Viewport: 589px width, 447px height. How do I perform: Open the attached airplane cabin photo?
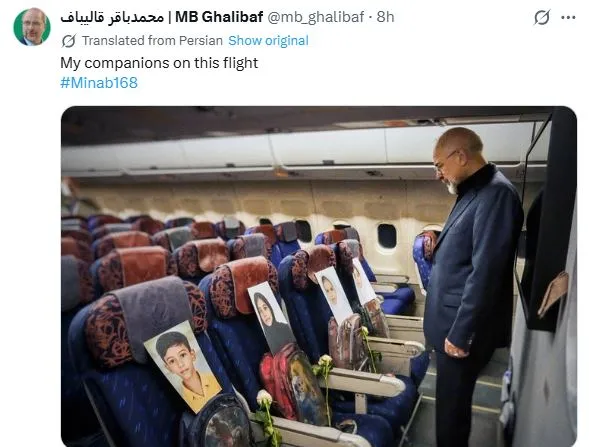click(319, 276)
